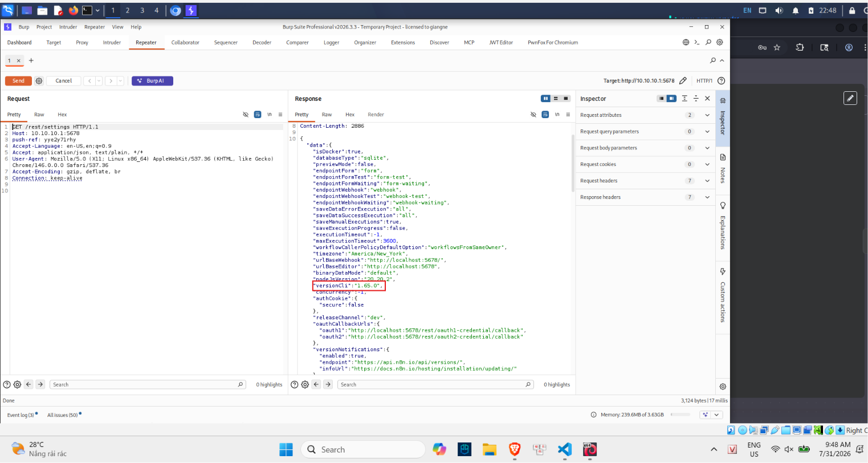This screenshot has height=463, width=868.
Task: Click the Burp top-bar search magnifier icon
Action: point(708,42)
